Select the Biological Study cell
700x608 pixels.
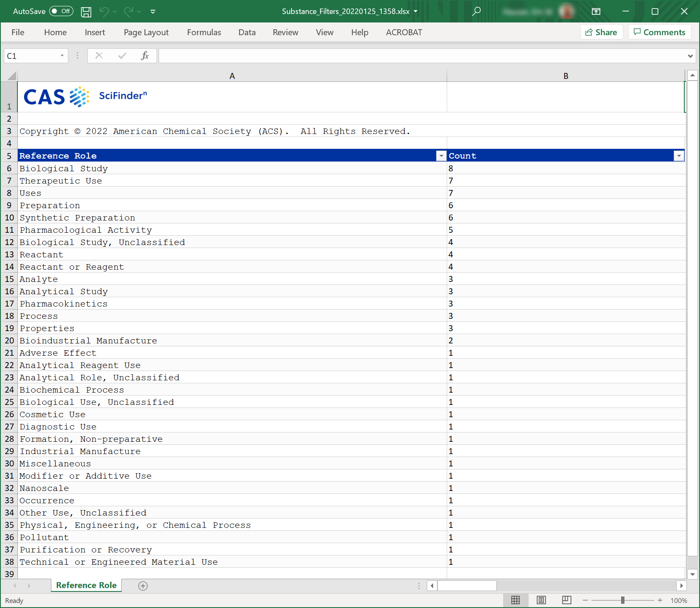232,168
